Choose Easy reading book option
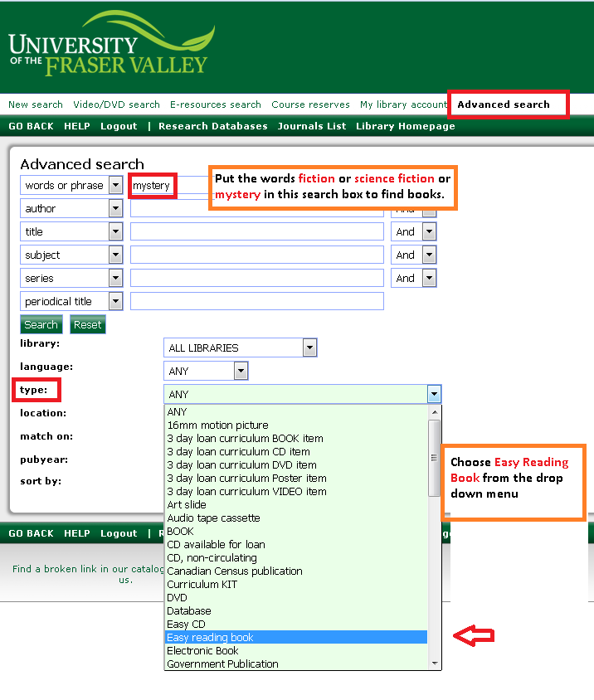Screen dimensions: 594x700 [x=296, y=638]
